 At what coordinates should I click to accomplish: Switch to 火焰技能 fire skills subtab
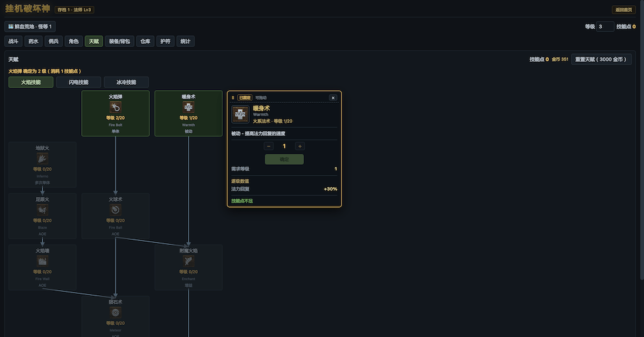(31, 82)
